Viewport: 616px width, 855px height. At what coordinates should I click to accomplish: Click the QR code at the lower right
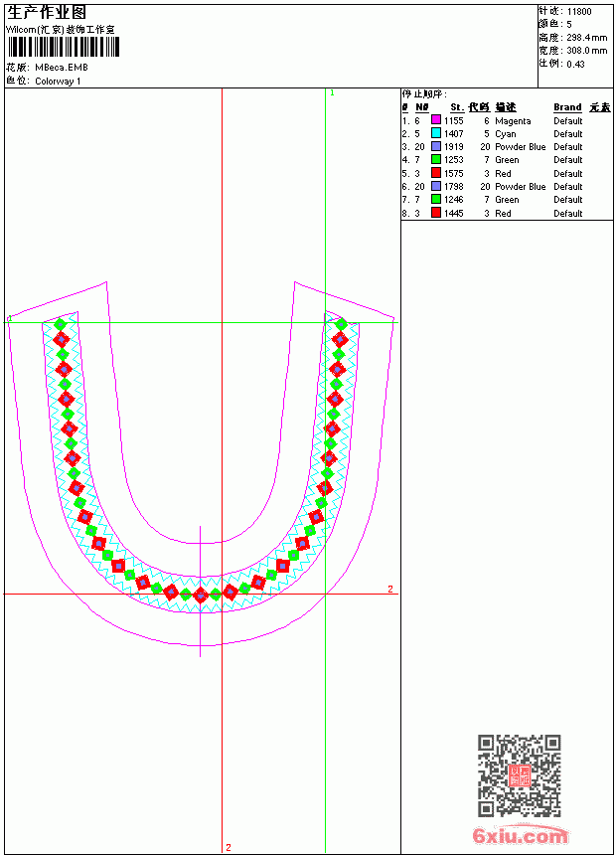(x=520, y=774)
